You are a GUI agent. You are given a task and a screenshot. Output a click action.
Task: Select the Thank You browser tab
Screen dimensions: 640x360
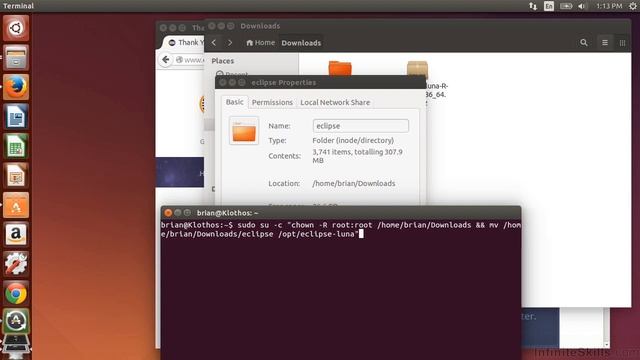coord(185,42)
